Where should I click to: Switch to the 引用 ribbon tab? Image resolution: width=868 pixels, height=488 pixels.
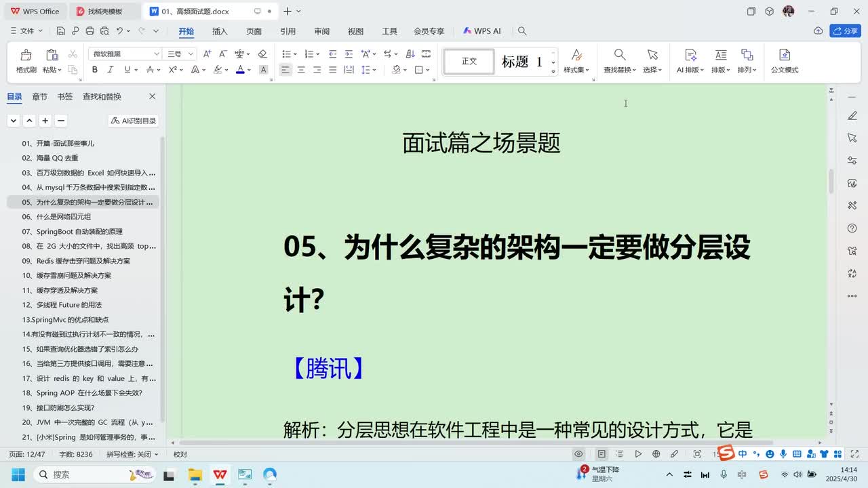288,31
